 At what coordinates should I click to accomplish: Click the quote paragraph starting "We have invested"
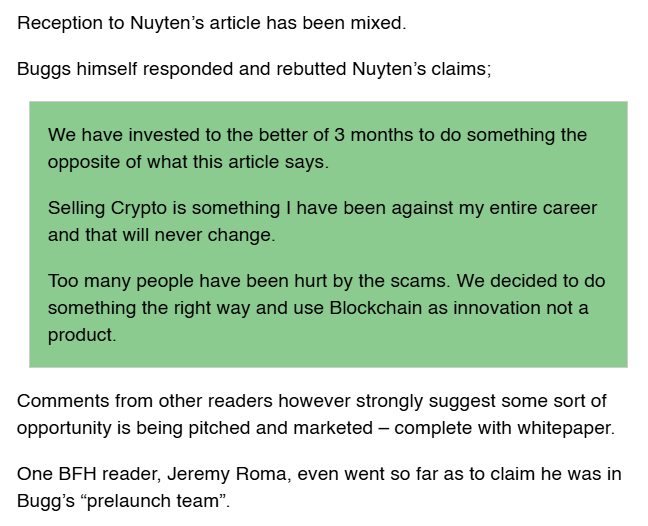(317, 148)
